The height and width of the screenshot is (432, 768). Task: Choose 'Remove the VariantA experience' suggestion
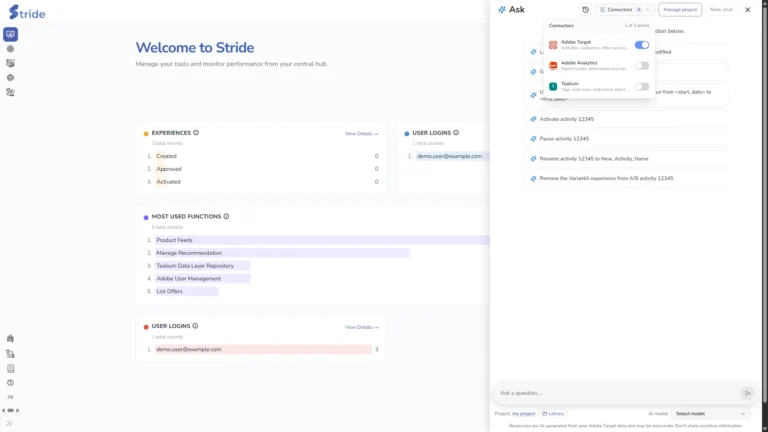coord(625,178)
